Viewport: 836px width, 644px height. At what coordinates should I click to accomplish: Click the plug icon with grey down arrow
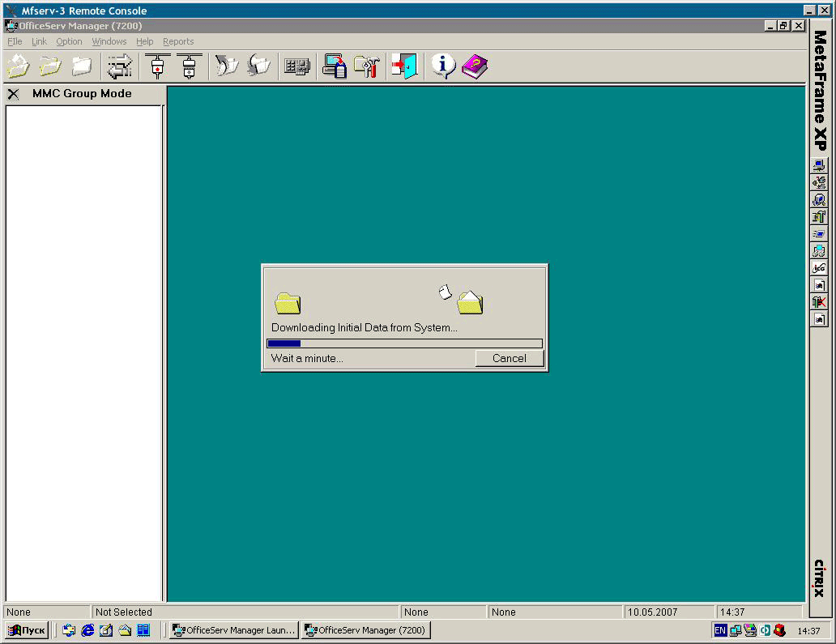190,66
